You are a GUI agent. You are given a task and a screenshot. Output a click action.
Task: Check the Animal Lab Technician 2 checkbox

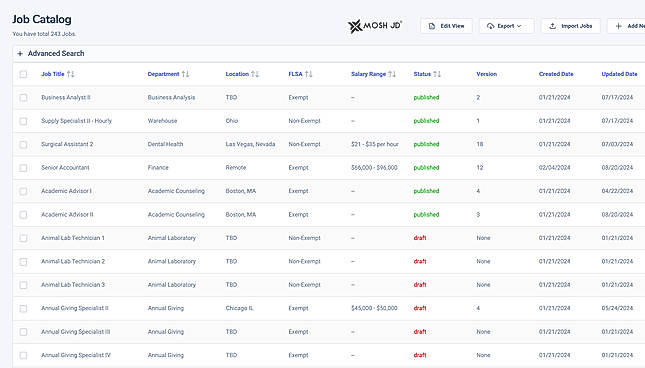(x=23, y=262)
